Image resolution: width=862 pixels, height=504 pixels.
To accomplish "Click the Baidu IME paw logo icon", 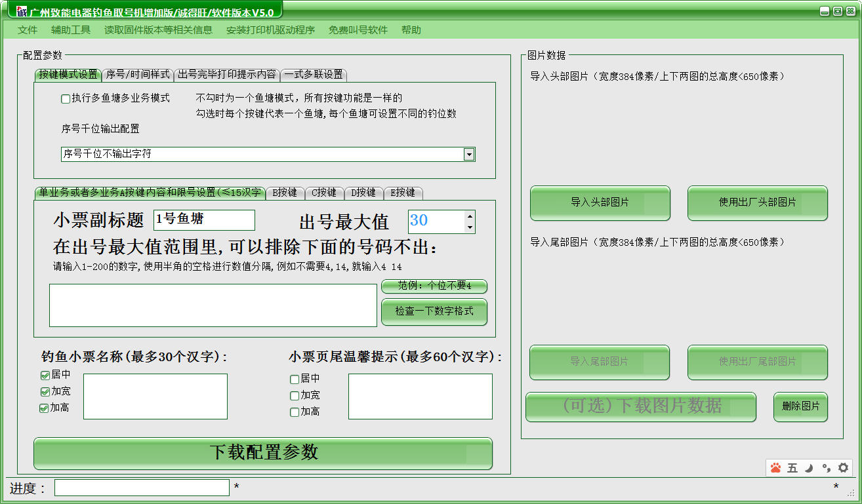I will [x=775, y=467].
